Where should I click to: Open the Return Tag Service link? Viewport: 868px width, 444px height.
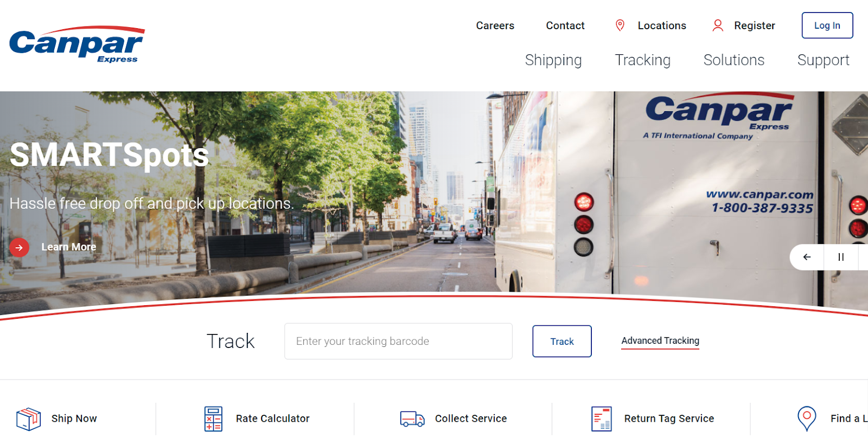click(x=669, y=419)
